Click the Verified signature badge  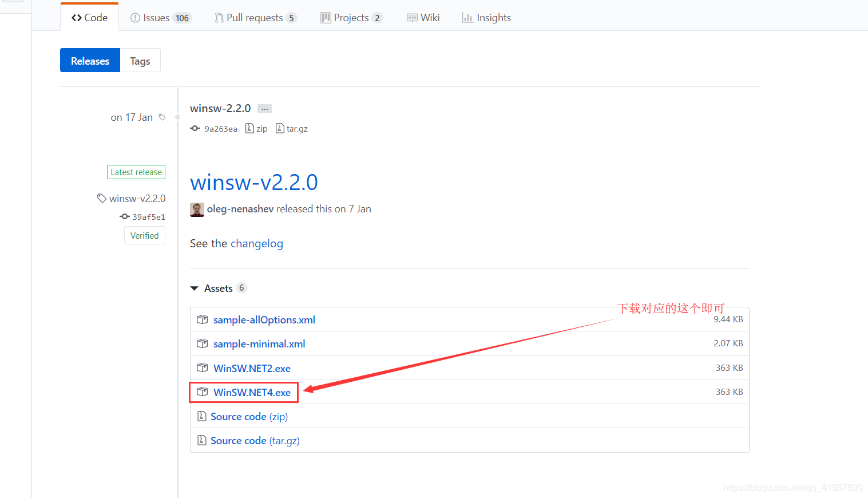[145, 235]
